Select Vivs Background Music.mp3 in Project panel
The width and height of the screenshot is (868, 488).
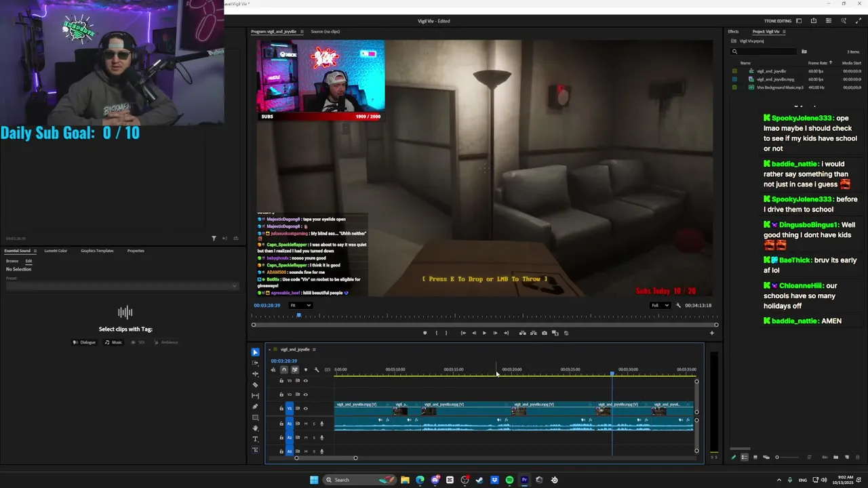coord(780,87)
